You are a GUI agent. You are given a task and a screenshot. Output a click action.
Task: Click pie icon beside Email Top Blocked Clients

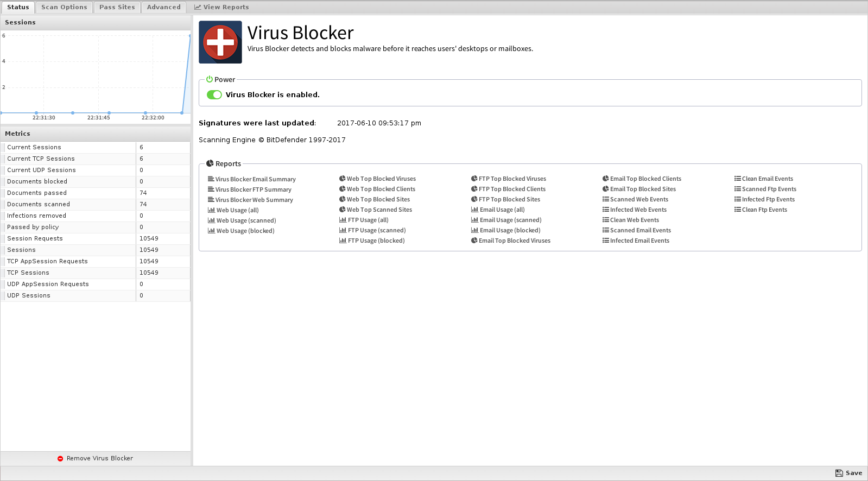click(606, 178)
